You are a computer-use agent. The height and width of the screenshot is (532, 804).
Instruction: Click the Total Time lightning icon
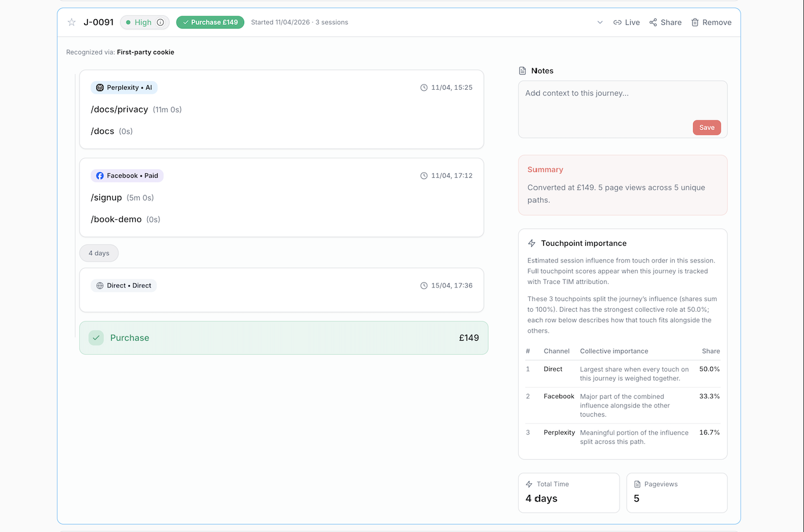(529, 484)
